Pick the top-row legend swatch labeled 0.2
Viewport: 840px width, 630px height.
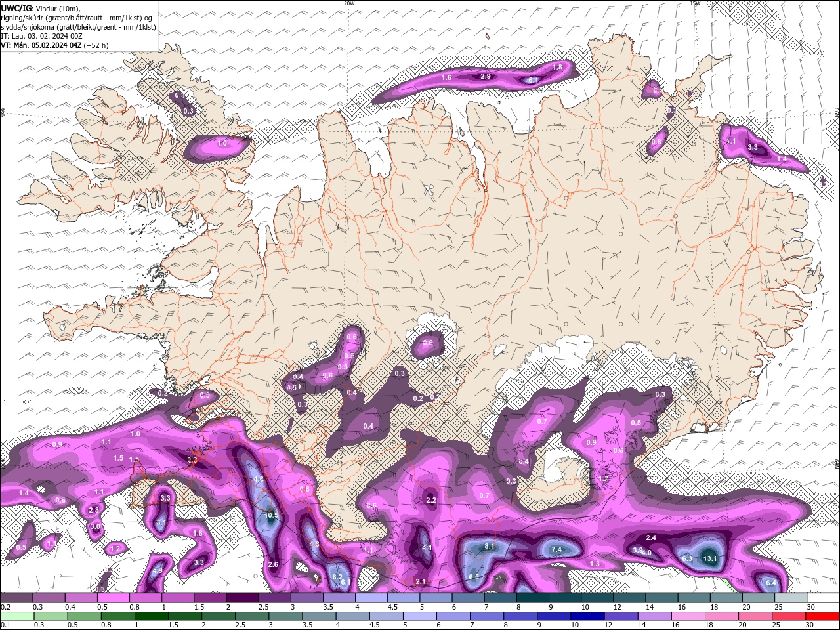[16, 597]
